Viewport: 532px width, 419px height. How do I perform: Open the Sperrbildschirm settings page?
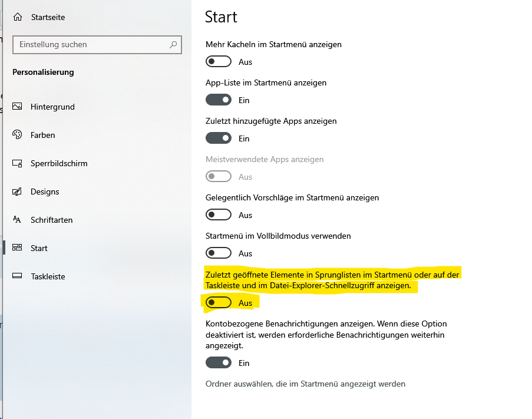[59, 163]
